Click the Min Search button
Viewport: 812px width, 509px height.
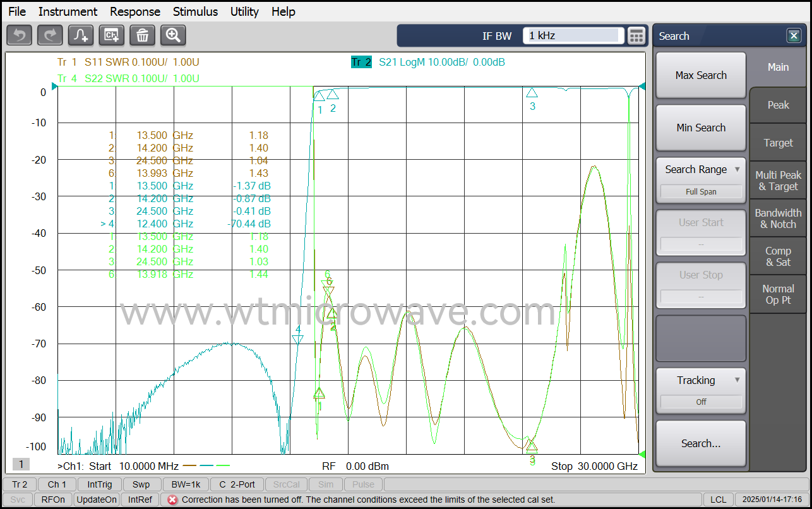click(701, 128)
